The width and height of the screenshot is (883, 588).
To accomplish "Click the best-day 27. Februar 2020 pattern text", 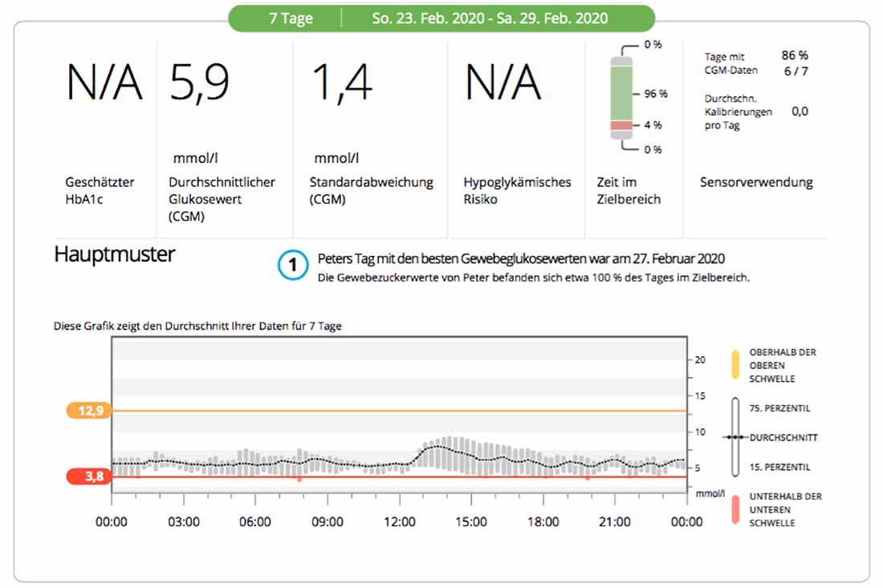I will tap(521, 259).
